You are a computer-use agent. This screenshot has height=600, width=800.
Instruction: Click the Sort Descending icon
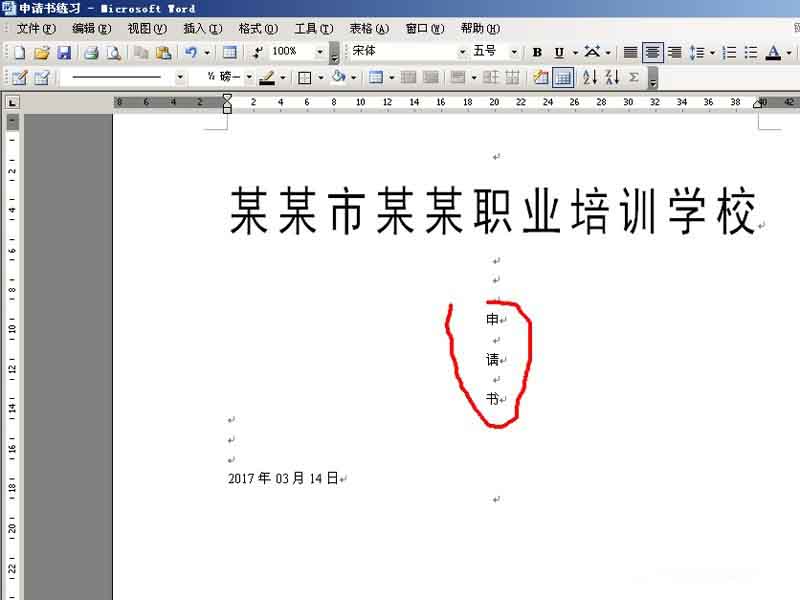pyautogui.click(x=612, y=78)
